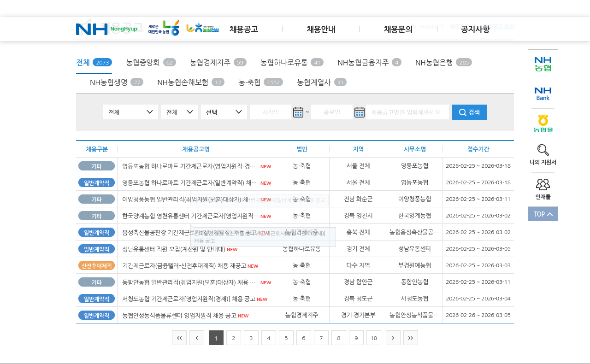
Task: Go to the next page arrow
Action: coord(393,338)
